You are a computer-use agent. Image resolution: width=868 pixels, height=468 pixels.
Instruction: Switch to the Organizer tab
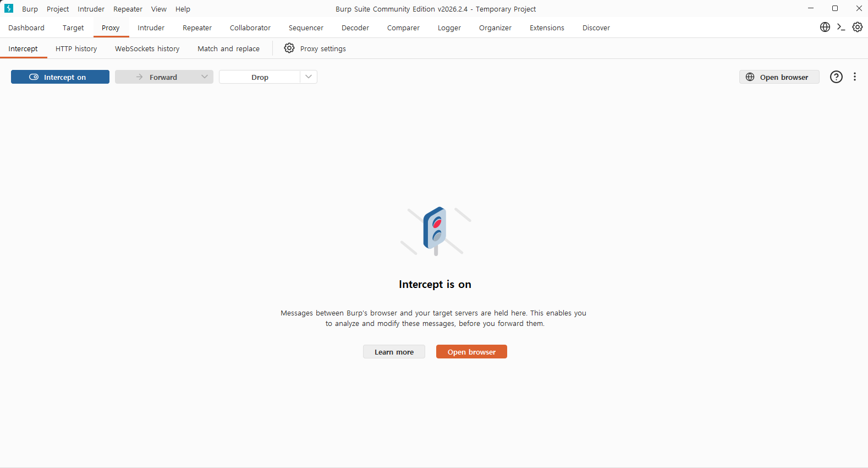(495, 28)
